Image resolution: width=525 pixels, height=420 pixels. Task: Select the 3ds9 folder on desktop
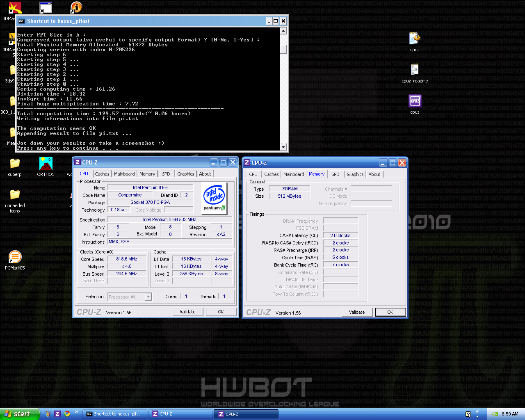point(13,70)
